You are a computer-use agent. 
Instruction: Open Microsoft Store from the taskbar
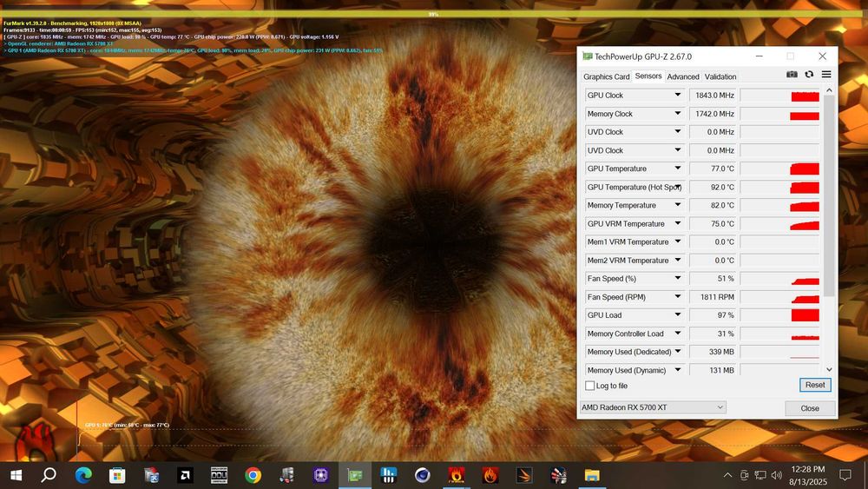tap(117, 474)
